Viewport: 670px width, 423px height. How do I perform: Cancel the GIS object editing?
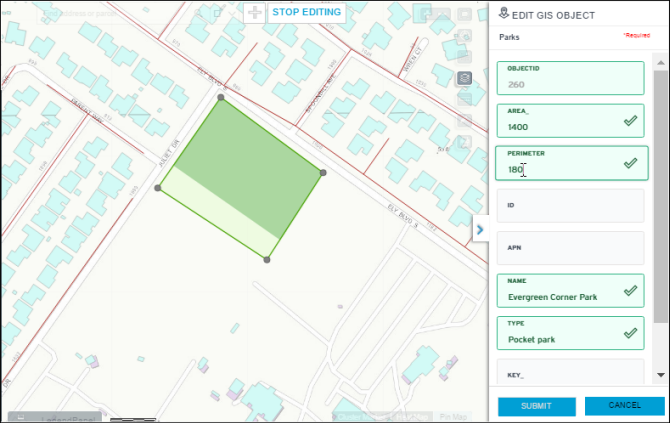click(x=624, y=405)
